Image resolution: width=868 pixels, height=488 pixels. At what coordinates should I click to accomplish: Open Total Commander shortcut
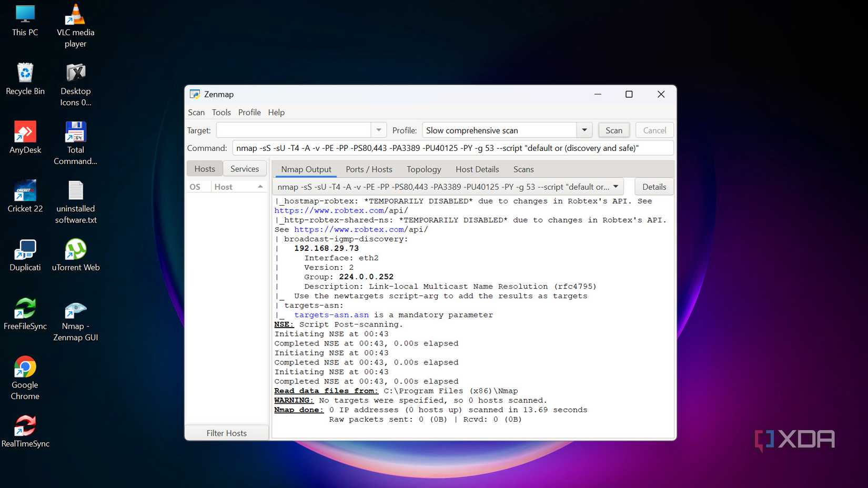click(76, 144)
